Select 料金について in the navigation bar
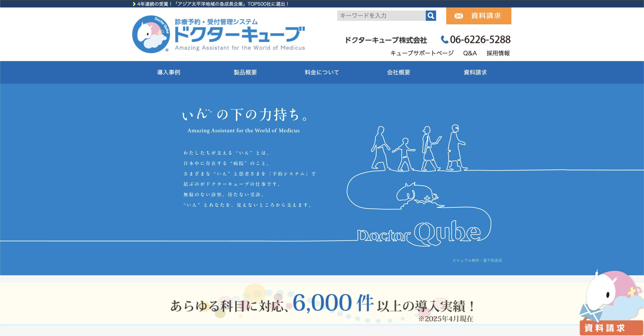644x336 pixels. (x=321, y=72)
